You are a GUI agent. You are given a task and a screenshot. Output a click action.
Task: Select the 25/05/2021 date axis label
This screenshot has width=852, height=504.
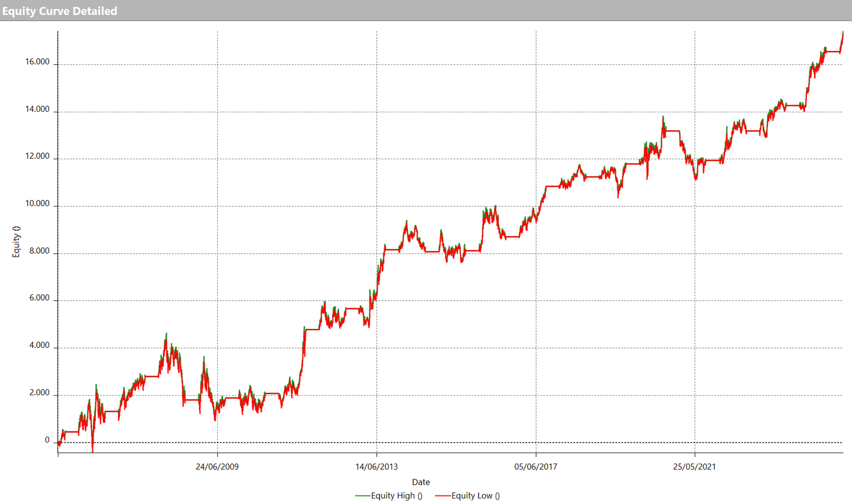click(x=694, y=467)
